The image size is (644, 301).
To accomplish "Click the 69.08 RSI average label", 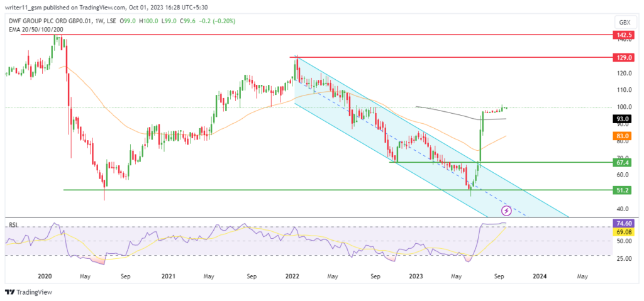I will pyautogui.click(x=625, y=232).
